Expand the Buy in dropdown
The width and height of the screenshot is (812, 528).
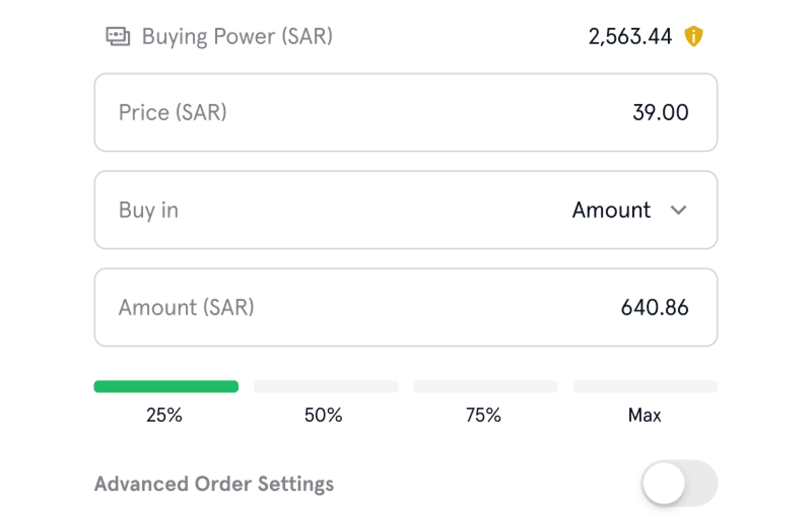tap(406, 210)
